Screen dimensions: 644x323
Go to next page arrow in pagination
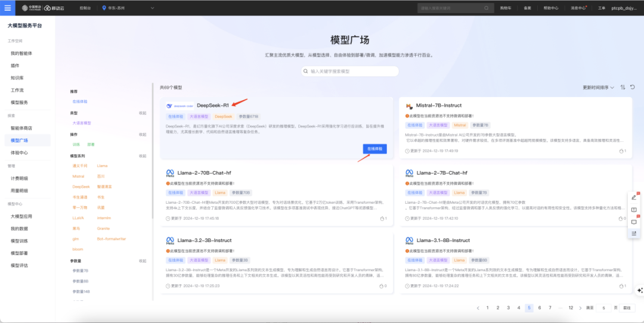(580, 308)
